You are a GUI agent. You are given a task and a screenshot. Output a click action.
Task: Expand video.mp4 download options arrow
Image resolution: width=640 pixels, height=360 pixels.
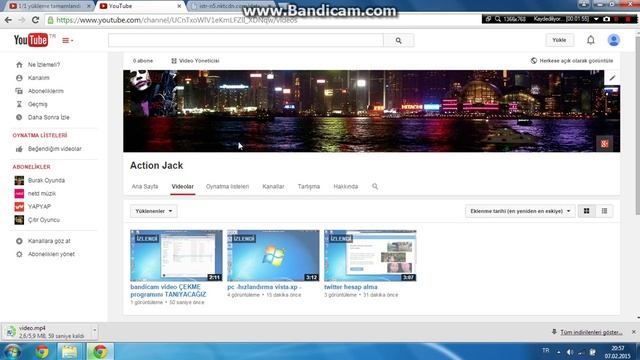point(94,330)
